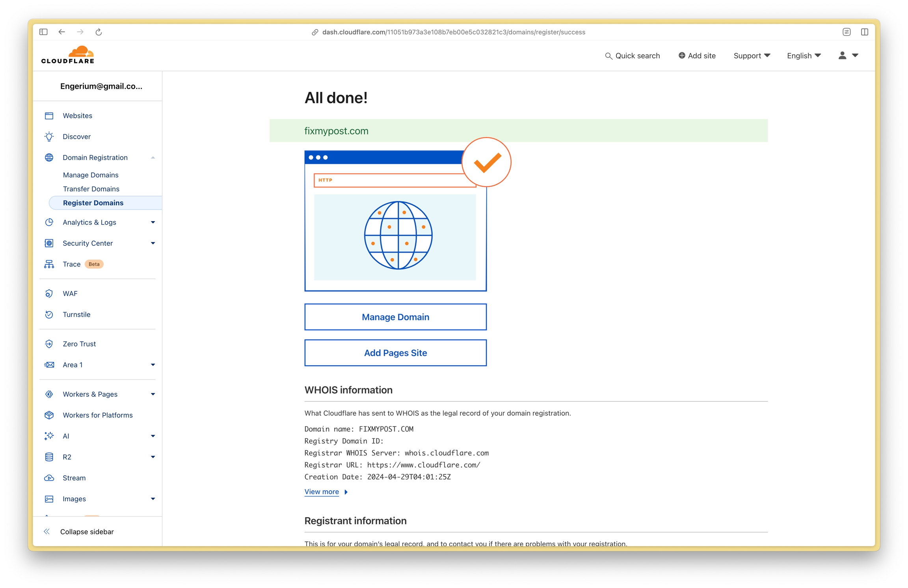Image resolution: width=908 pixels, height=588 pixels.
Task: Click the browser forward arrow
Action: 80,32
